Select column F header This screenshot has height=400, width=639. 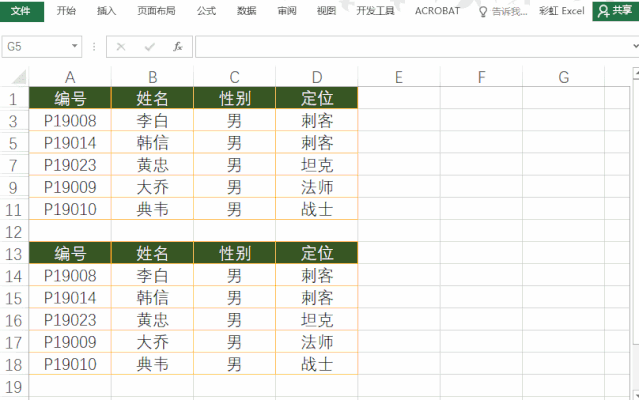(481, 77)
